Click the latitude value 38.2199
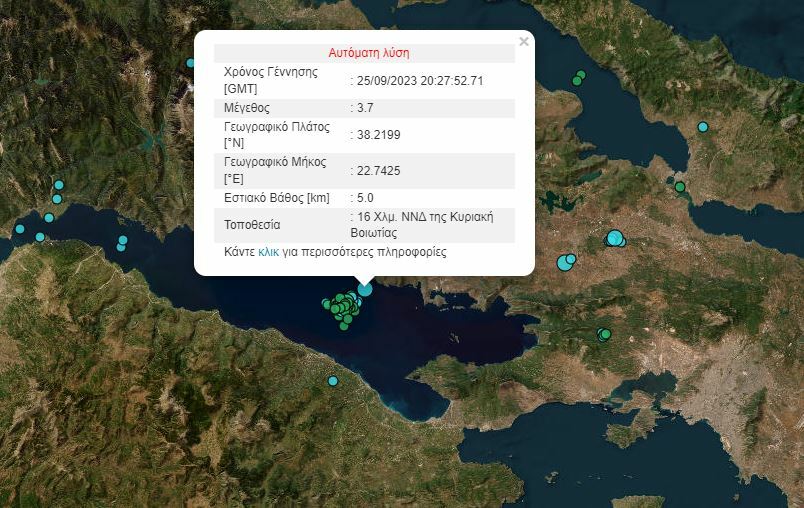 click(x=377, y=134)
